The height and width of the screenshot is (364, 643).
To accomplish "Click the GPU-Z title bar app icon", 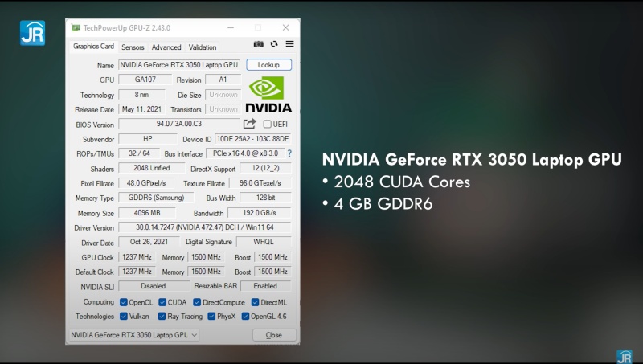I will coord(76,27).
